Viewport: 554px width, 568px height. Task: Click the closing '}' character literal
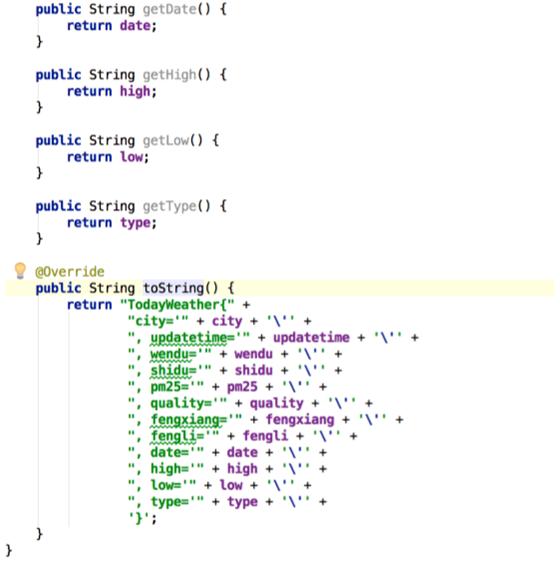click(139, 518)
